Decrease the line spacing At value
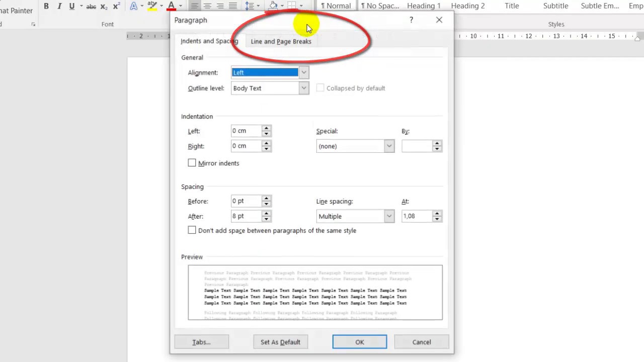The height and width of the screenshot is (362, 644). (x=437, y=219)
